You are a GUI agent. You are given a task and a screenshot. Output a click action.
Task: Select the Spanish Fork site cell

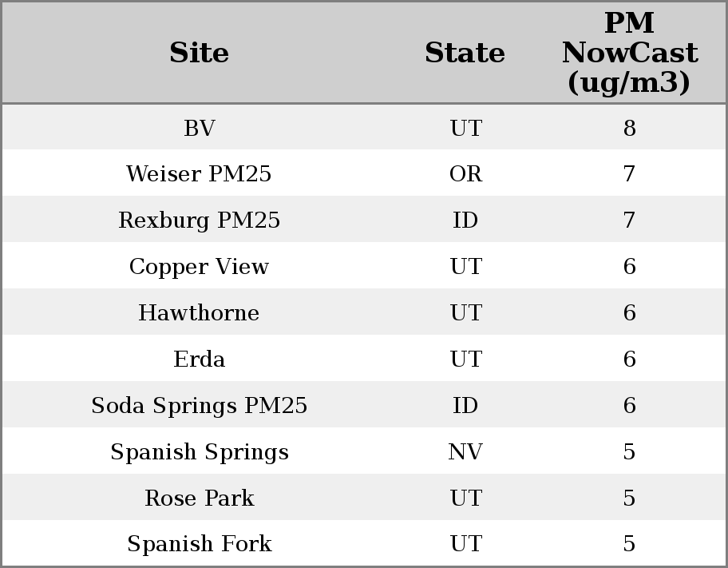199,544
